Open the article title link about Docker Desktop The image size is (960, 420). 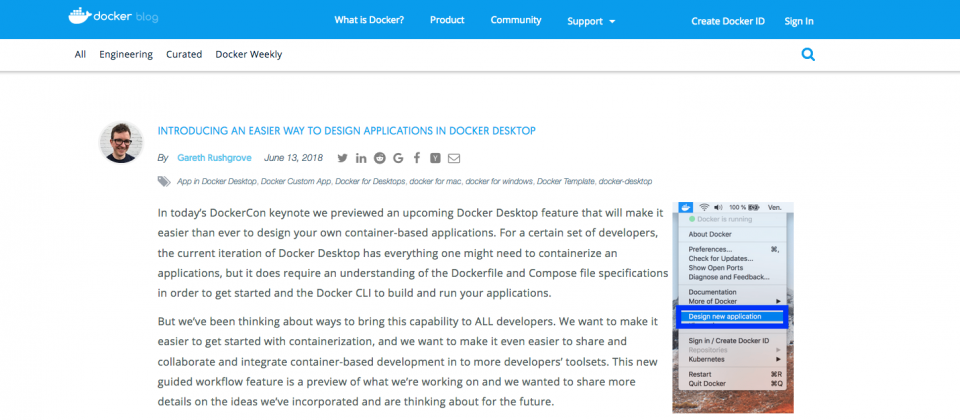click(347, 130)
